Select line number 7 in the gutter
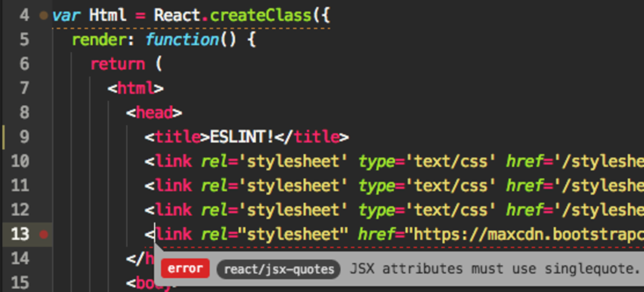Screen dimensions: 644x292 pos(24,88)
